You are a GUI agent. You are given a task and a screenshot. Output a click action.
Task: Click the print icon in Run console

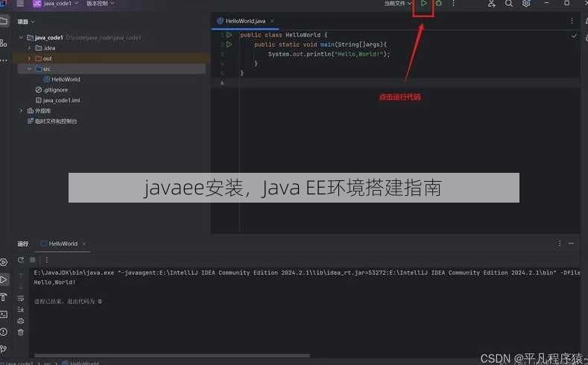point(21,321)
